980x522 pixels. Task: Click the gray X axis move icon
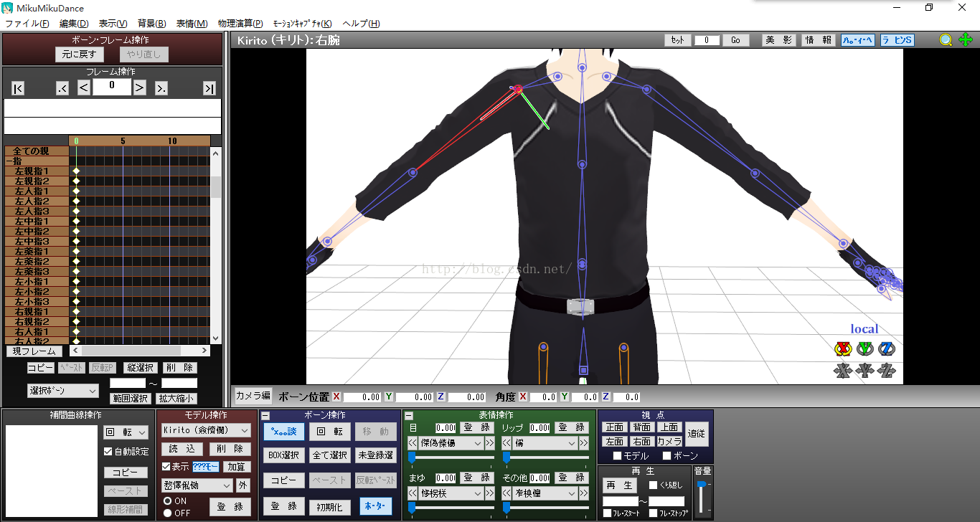(x=842, y=371)
